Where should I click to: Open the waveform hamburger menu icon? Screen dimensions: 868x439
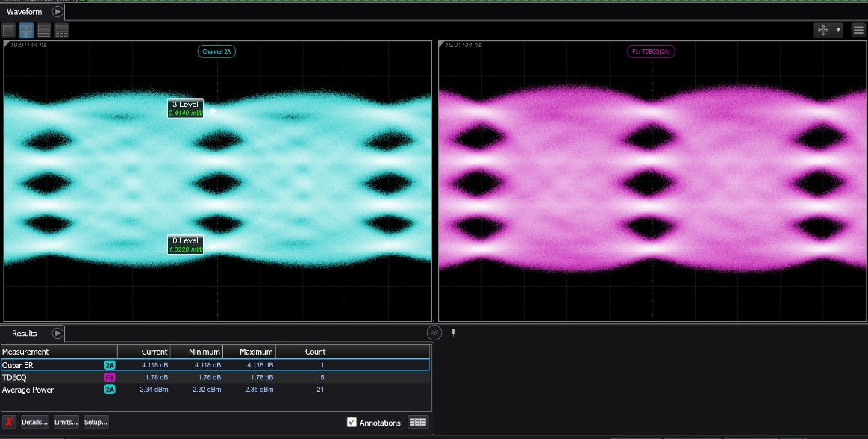(858, 30)
